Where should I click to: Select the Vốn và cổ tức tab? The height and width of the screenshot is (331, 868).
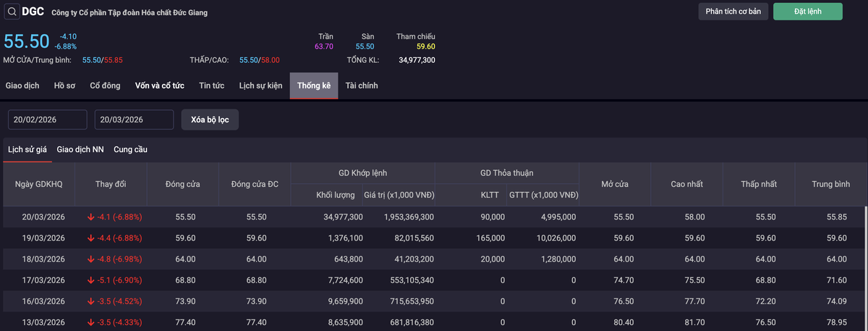coord(160,85)
